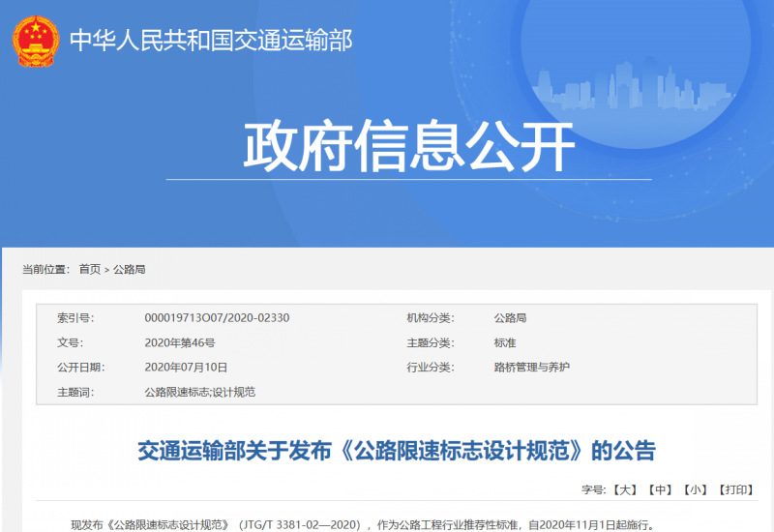774x532 pixels.
Task: Click the national emblem logo
Action: coord(36,41)
